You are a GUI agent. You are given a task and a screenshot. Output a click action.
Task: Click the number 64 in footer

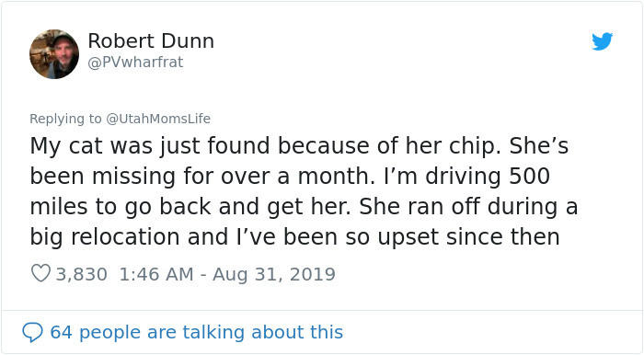point(62,332)
